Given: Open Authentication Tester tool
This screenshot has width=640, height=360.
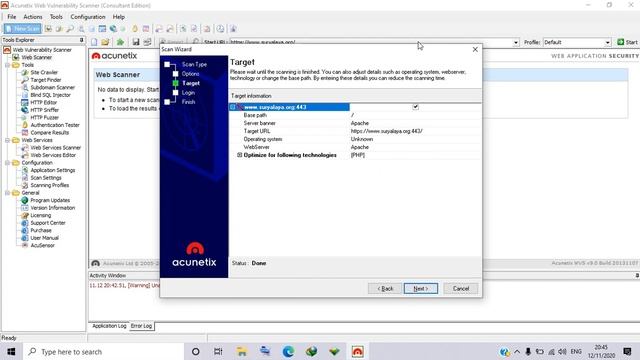Looking at the screenshot, I should (55, 125).
